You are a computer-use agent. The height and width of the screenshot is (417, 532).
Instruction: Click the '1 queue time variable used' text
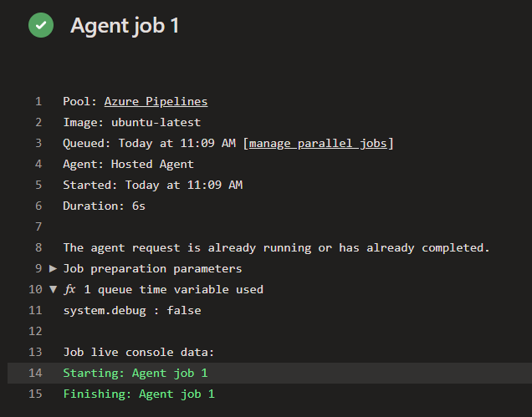(x=173, y=289)
